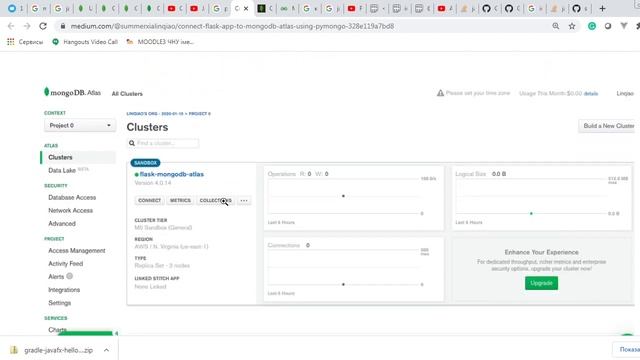Reload the current page
The width and height of the screenshot is (640, 360).
point(43,26)
